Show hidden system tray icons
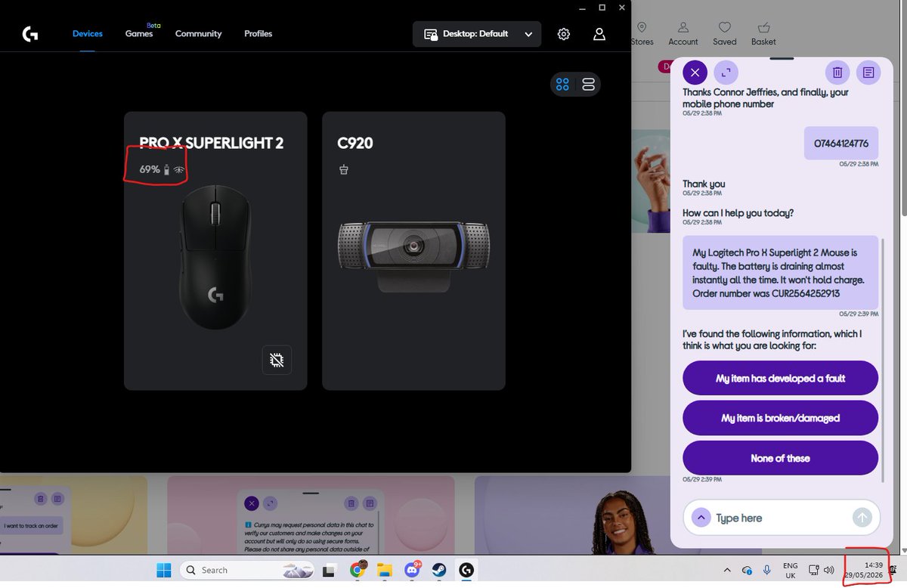The height and width of the screenshot is (588, 907). click(727, 570)
